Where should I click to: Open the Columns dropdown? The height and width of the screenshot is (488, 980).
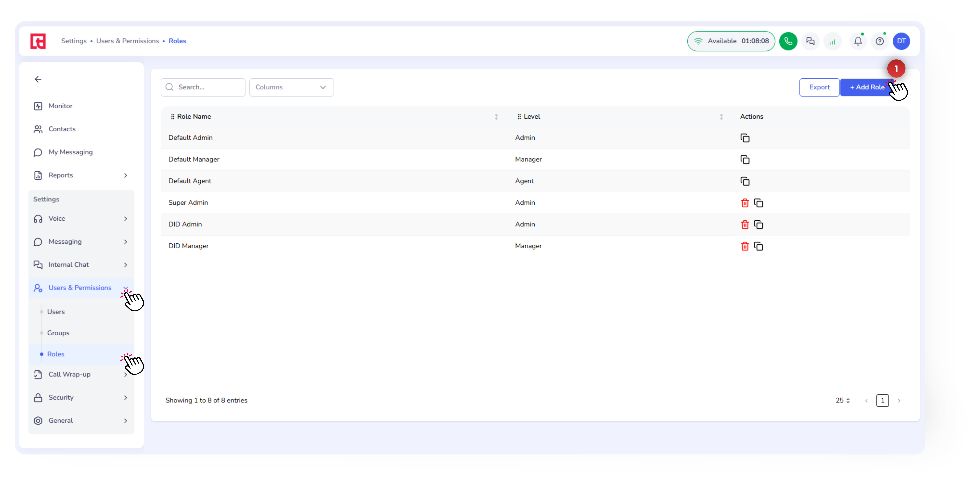pos(291,87)
